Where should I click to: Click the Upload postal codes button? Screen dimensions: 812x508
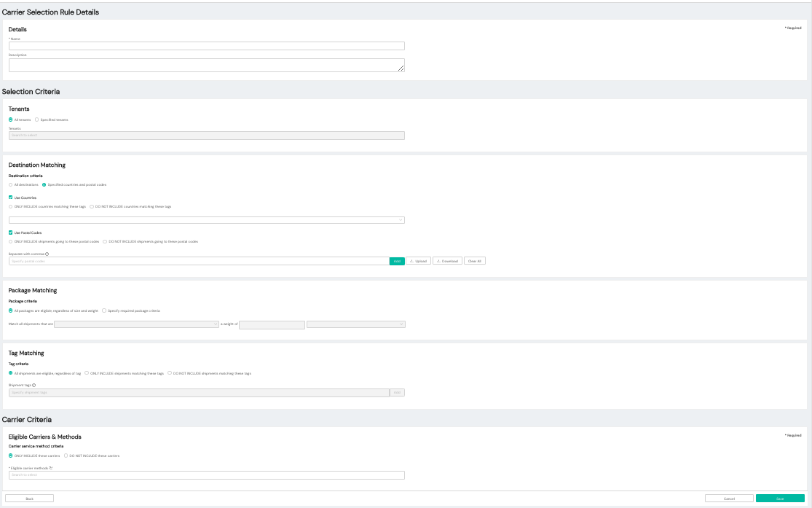pos(419,261)
